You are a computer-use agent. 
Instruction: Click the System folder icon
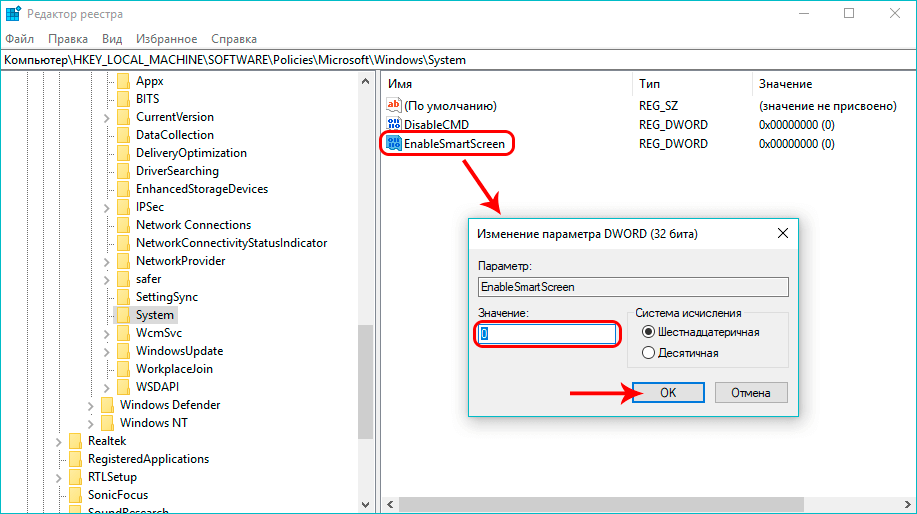click(x=123, y=315)
